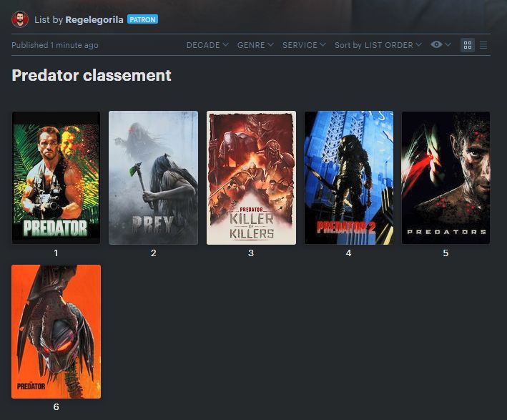Open the Predator (1987) poster
Image resolution: width=507 pixels, height=420 pixels.
pyautogui.click(x=56, y=177)
